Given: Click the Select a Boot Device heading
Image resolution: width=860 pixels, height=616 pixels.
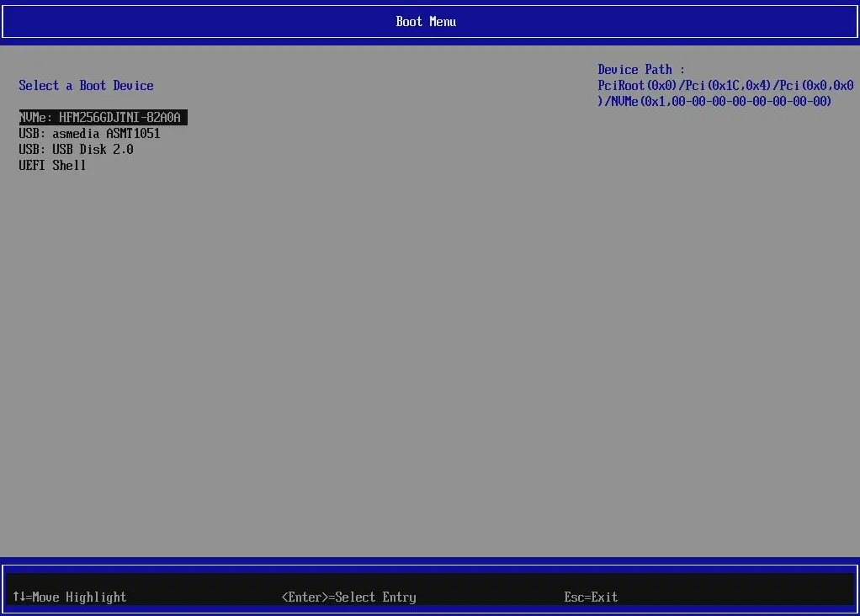Looking at the screenshot, I should click(x=86, y=85).
